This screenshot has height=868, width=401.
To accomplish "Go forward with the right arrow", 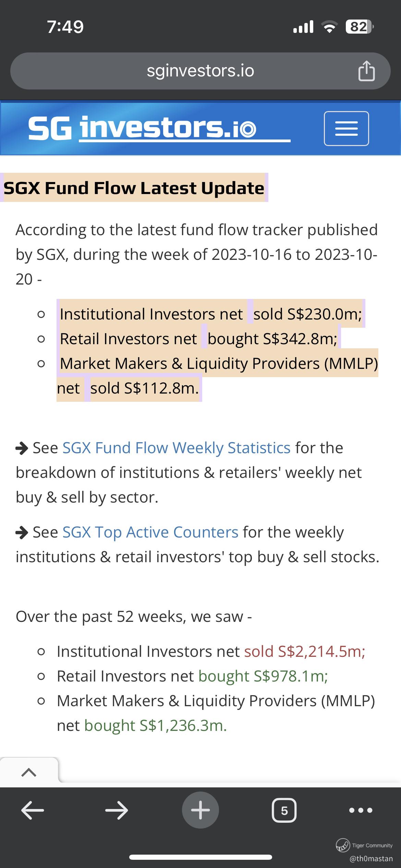I will point(117,810).
